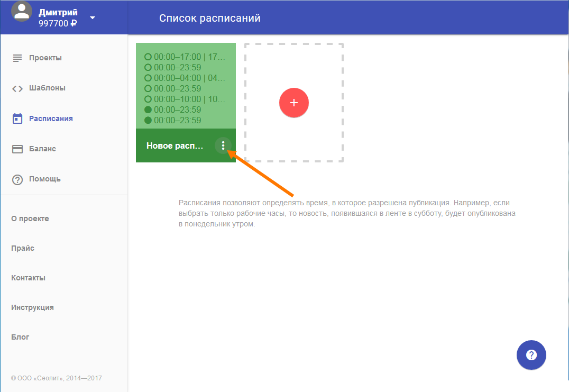Click the Помощь question mark icon
Viewport: 569px width, 392px height.
[x=17, y=179]
